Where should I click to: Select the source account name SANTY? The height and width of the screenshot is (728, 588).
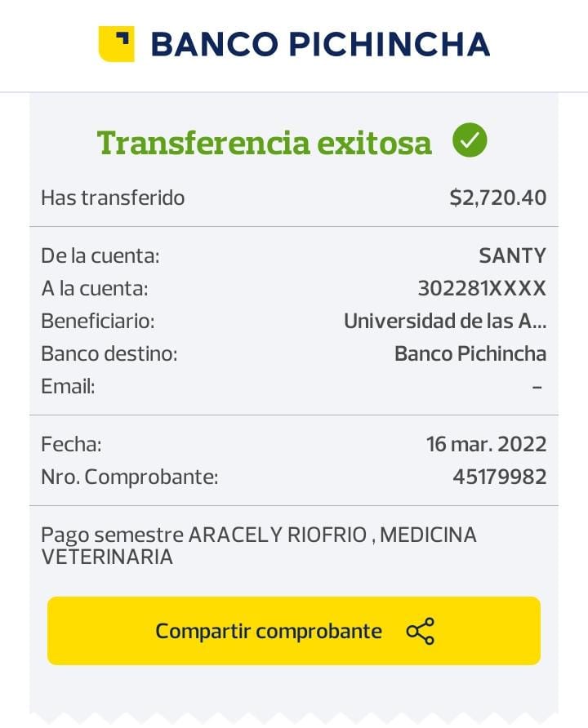click(512, 255)
